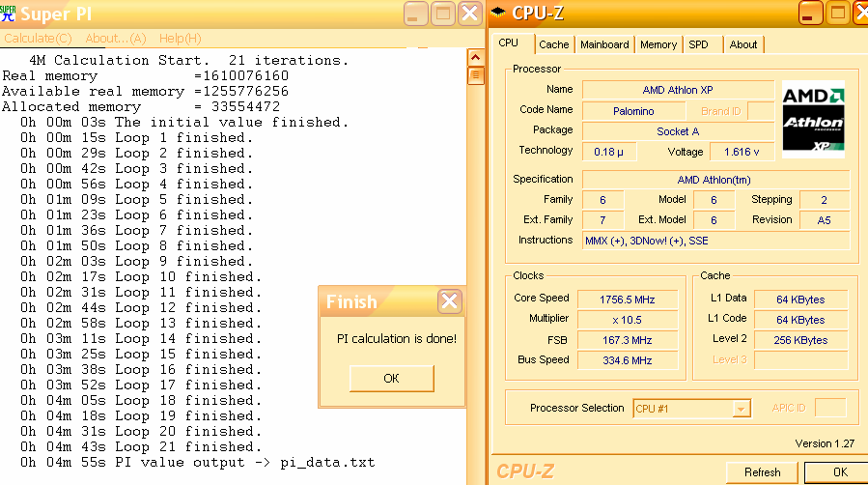
Task: Click the CPU-Z title bar icon
Action: (499, 13)
